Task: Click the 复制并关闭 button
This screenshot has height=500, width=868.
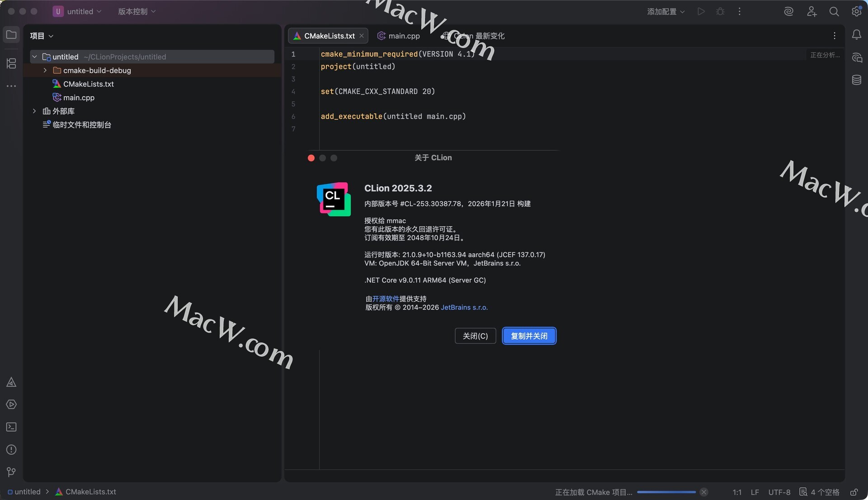Action: click(529, 336)
